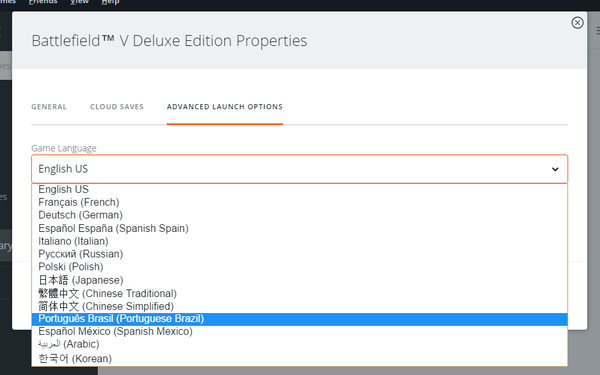
Task: Open the Help menu in menu bar
Action: pos(110,2)
